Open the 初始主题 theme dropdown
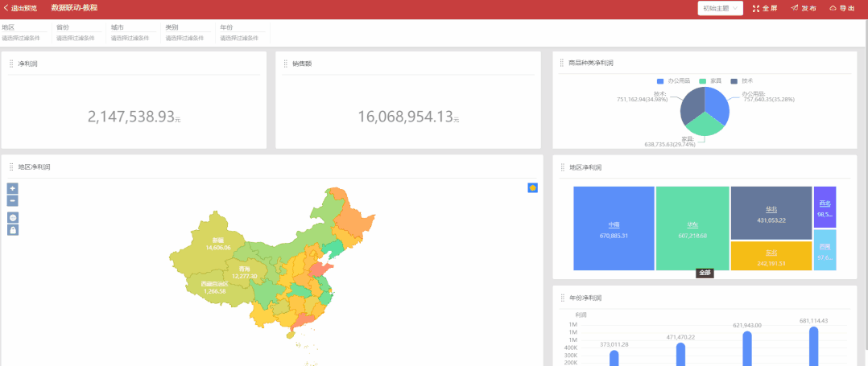Image resolution: width=868 pixels, height=366 pixels. (x=720, y=8)
